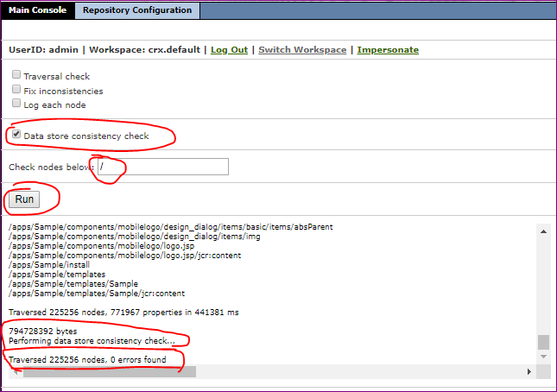
Task: Select the line '/apps/Sample/templates/Sample/jcr:content'
Action: (97, 294)
